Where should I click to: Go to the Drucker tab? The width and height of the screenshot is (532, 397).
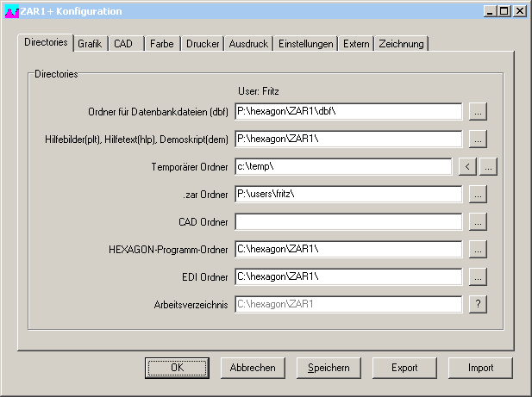click(203, 44)
